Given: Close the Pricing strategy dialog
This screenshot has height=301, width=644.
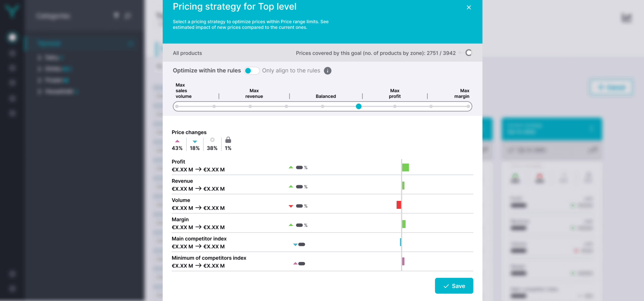Looking at the screenshot, I should (x=469, y=7).
